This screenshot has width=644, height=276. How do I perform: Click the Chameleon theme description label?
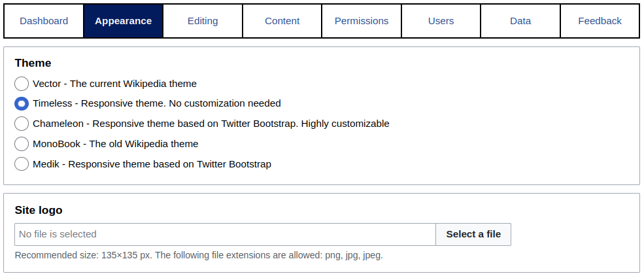tap(211, 124)
